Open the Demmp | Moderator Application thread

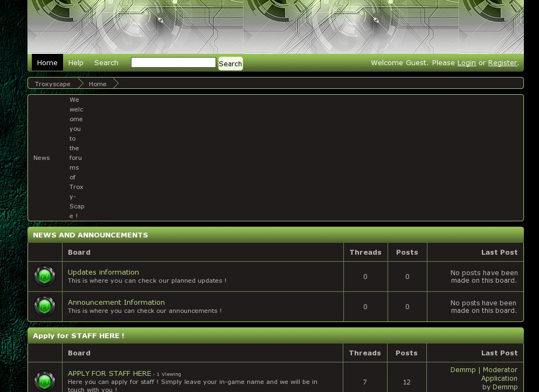484,374
